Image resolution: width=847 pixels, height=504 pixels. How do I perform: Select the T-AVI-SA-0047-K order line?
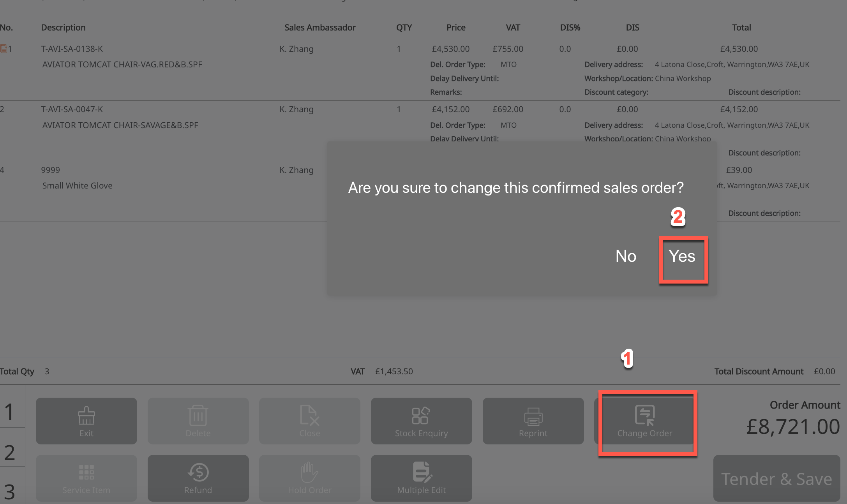click(72, 109)
